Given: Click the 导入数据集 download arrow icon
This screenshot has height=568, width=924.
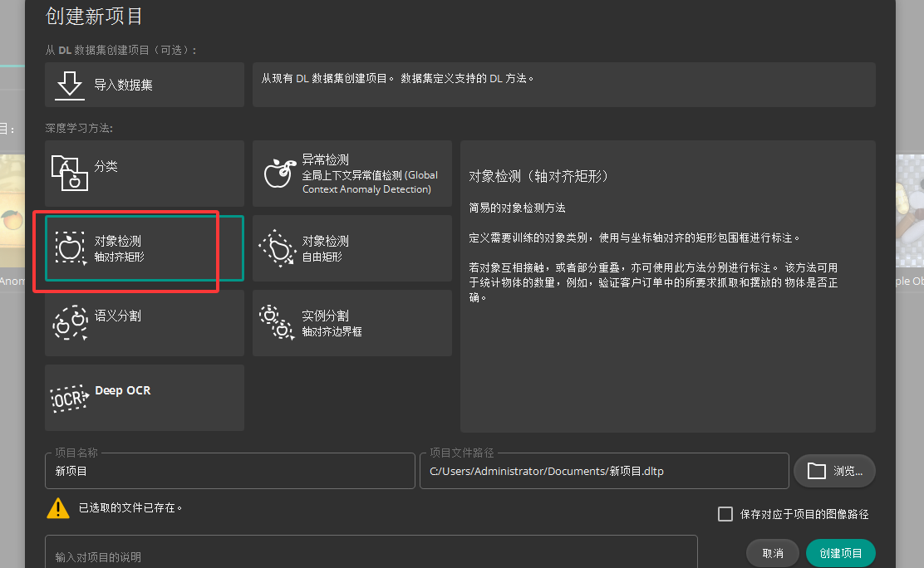Looking at the screenshot, I should (x=69, y=84).
